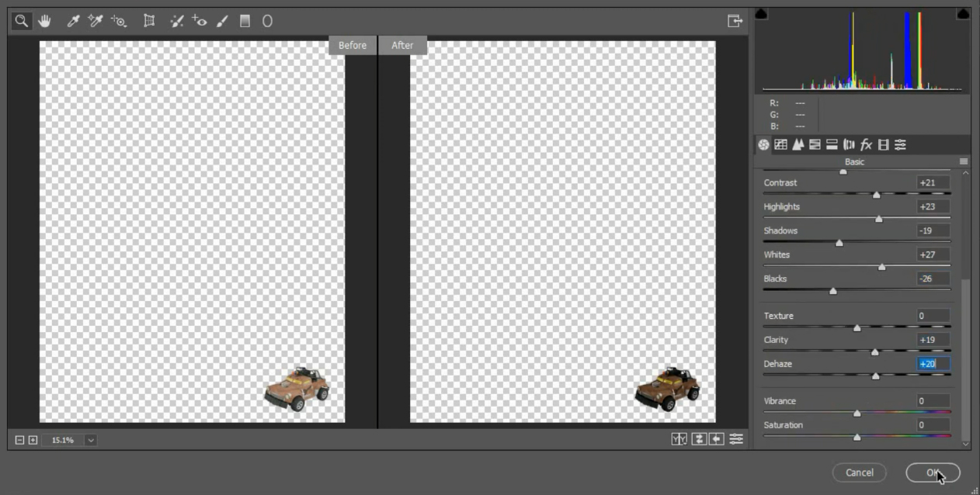This screenshot has width=980, height=495.
Task: Zoom in with the plus button
Action: 33,440
